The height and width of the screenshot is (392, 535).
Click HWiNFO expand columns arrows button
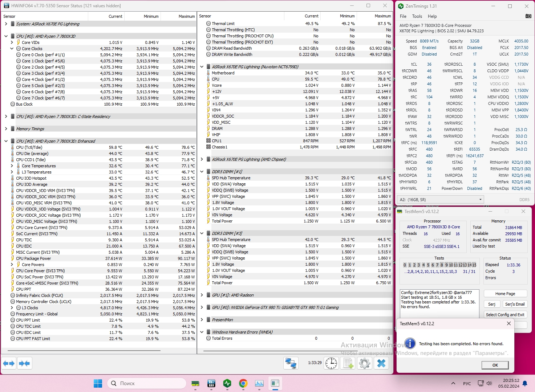(9, 363)
